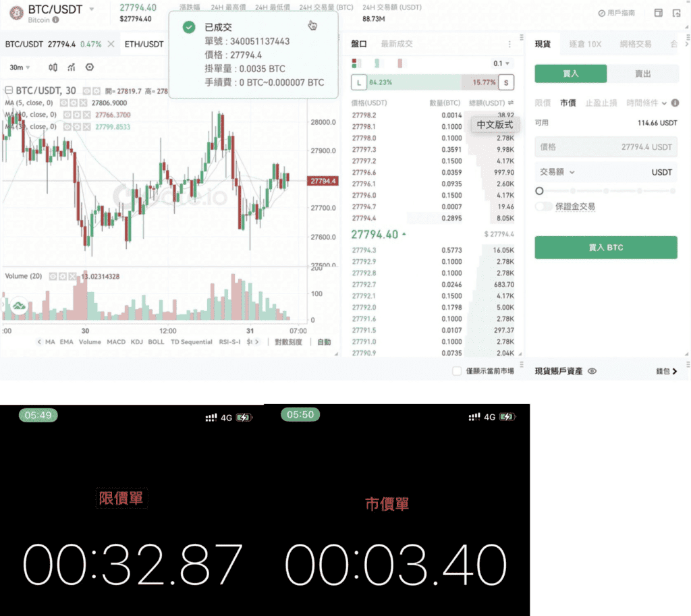
Task: Toggle spot account assets visibility eye
Action: pos(592,371)
